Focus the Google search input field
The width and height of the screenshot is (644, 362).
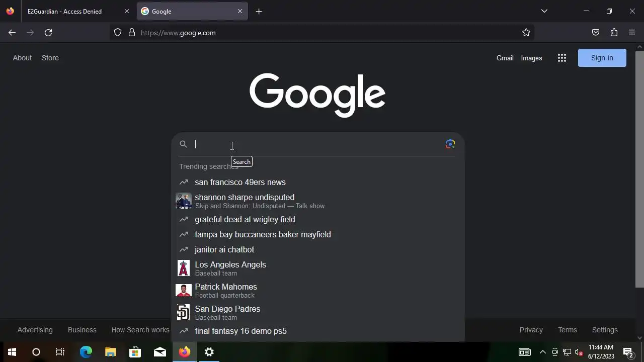coord(317,144)
